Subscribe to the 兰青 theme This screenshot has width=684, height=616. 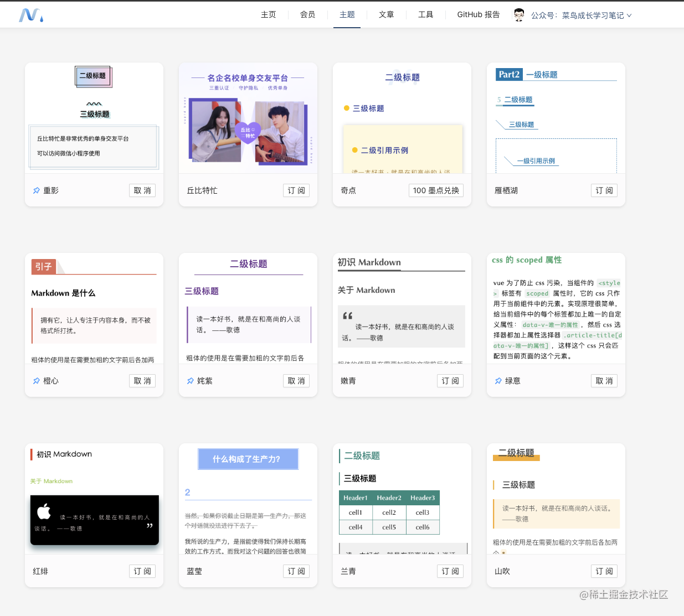[x=450, y=571]
